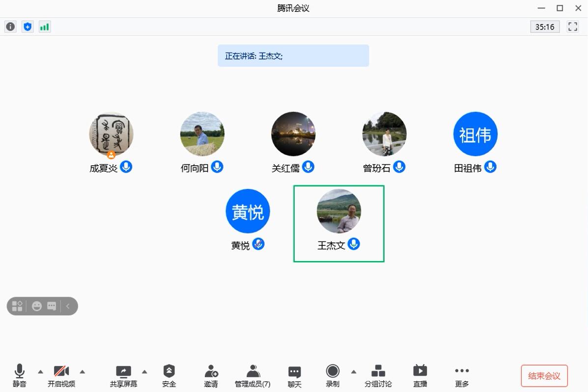Open the emoji reactions icon
The image size is (588, 392).
(36, 306)
